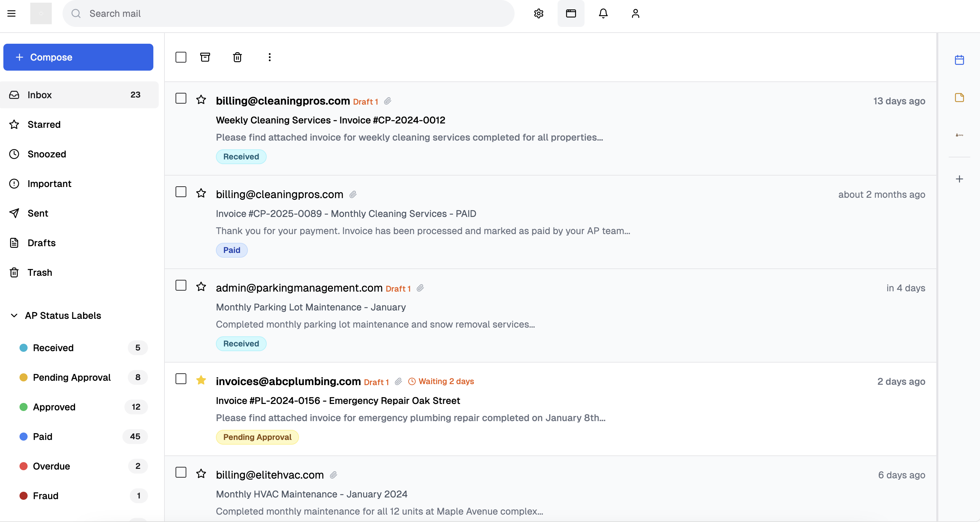980x522 pixels.
Task: Click the Compose button
Action: [78, 57]
